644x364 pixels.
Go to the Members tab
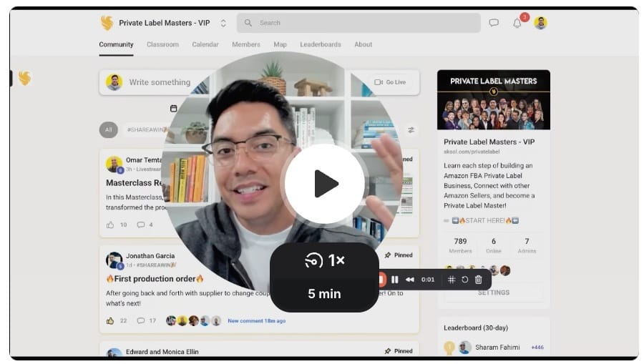(x=246, y=44)
